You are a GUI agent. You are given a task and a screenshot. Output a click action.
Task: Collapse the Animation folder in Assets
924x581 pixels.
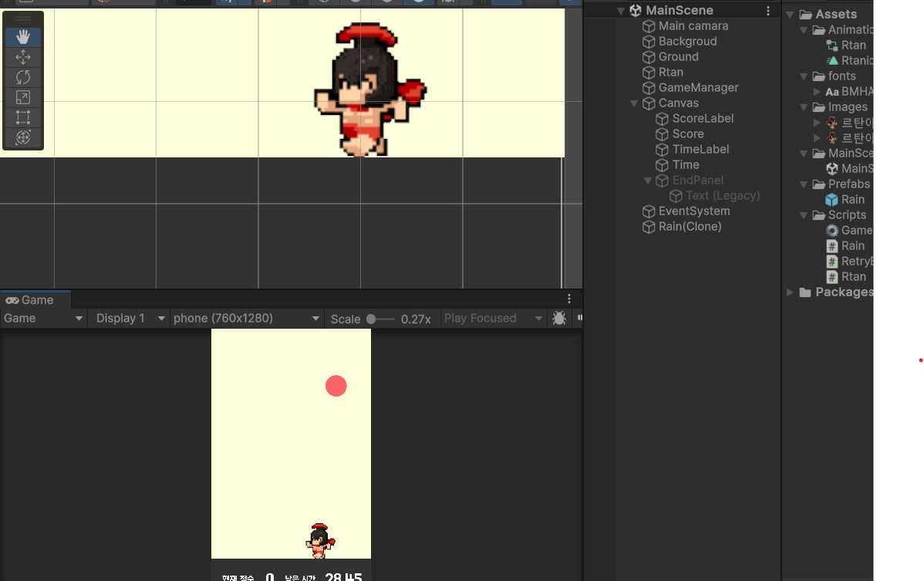(x=803, y=30)
